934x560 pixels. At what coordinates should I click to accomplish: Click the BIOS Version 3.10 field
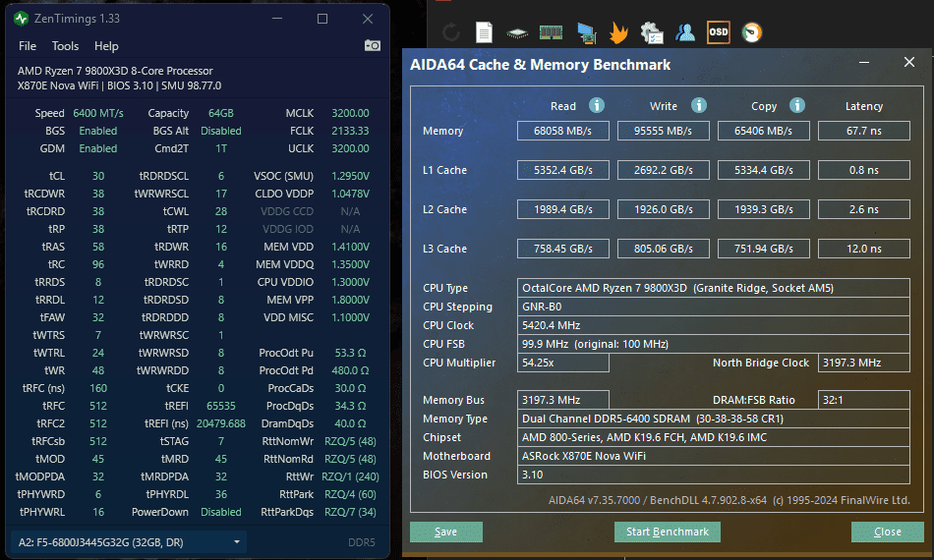[x=714, y=475]
